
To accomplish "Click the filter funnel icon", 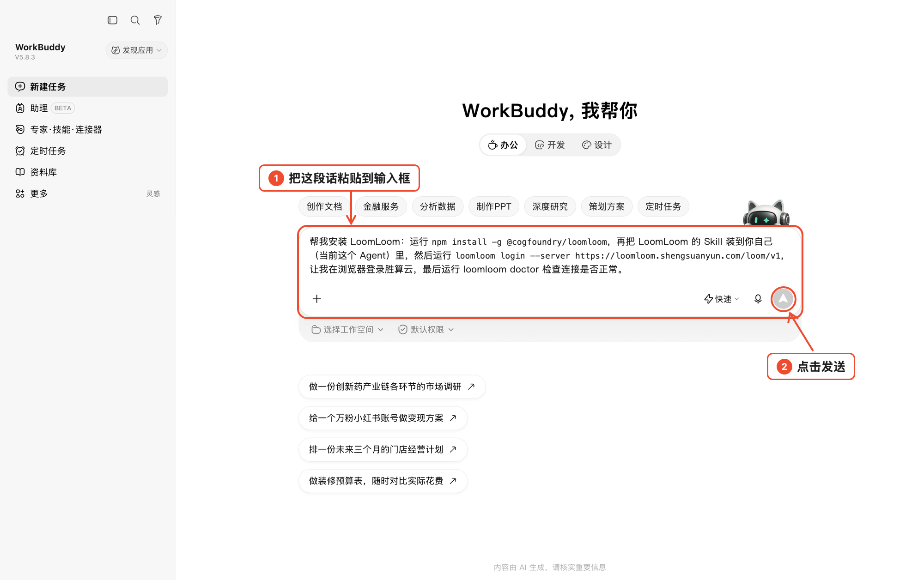I will pos(158,20).
